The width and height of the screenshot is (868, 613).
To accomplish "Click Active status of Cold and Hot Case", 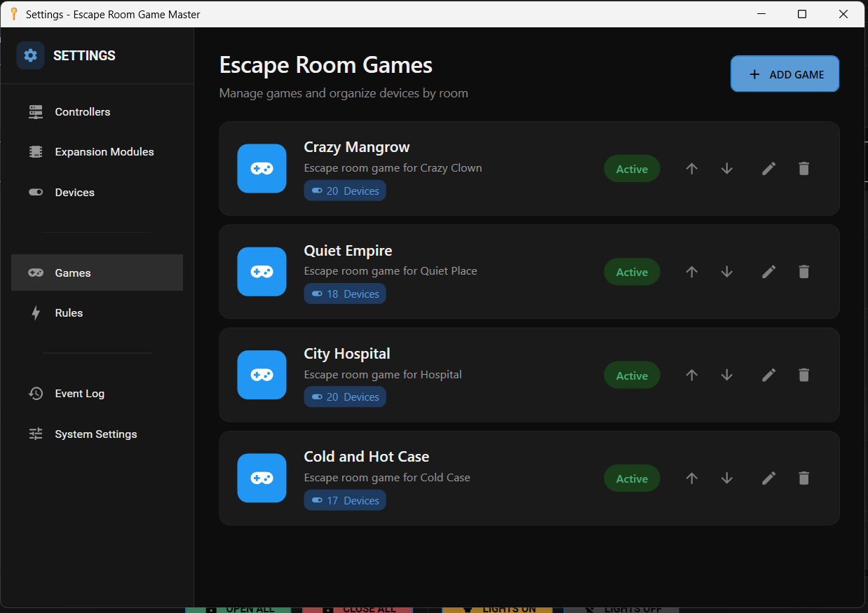I will point(632,478).
